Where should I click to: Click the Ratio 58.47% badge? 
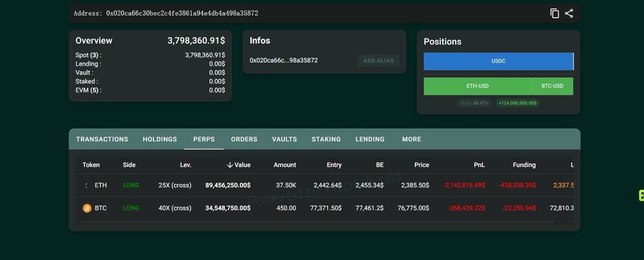pyautogui.click(x=475, y=103)
